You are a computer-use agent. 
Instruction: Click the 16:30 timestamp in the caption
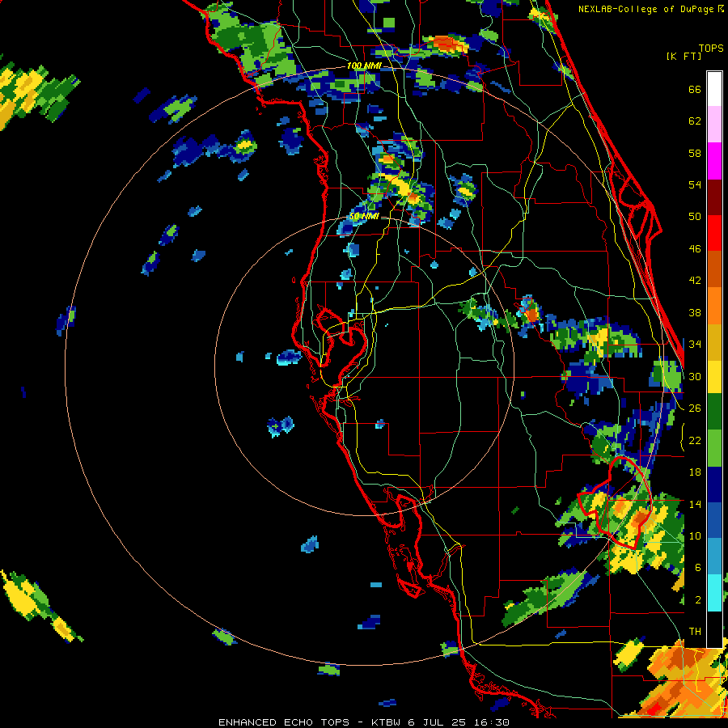pyautogui.click(x=492, y=722)
